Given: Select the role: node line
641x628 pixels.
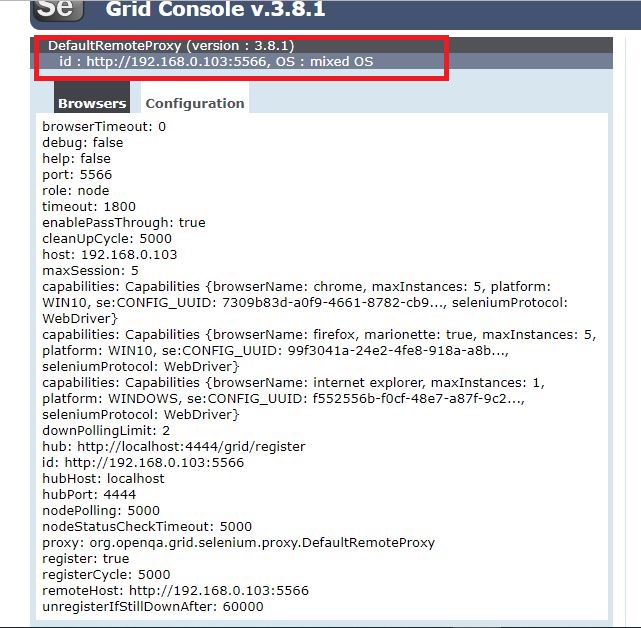Looking at the screenshot, I should point(76,190).
